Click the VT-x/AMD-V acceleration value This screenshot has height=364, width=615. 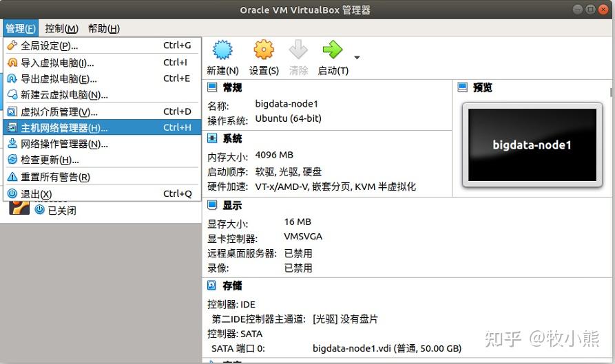335,186
